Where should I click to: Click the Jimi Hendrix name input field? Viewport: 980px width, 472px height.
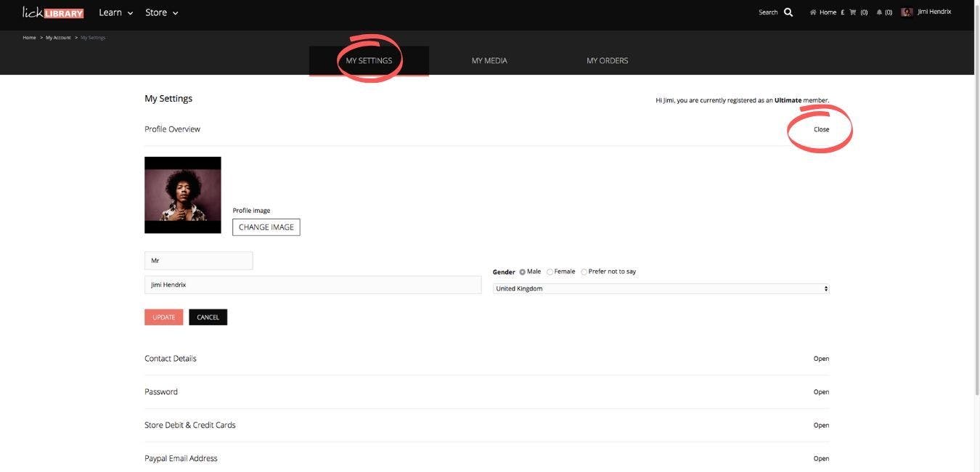click(x=312, y=285)
